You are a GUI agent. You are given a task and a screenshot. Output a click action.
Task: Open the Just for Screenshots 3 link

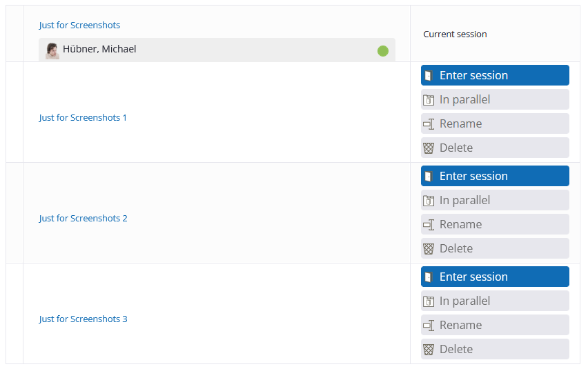(x=84, y=319)
